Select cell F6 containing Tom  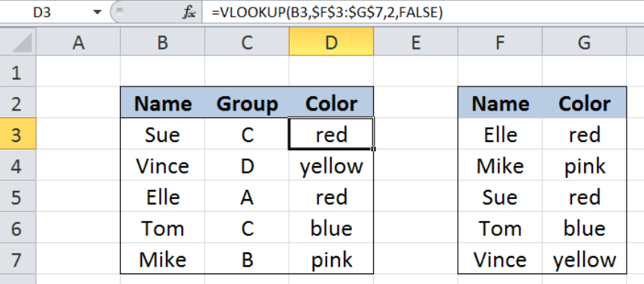coord(500,228)
